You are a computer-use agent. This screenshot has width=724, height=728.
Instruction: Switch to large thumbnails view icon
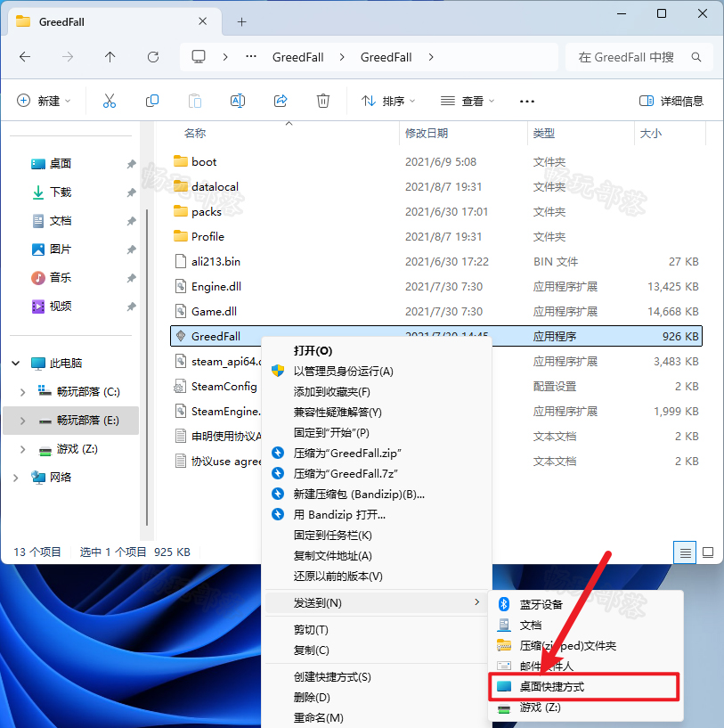tap(708, 552)
